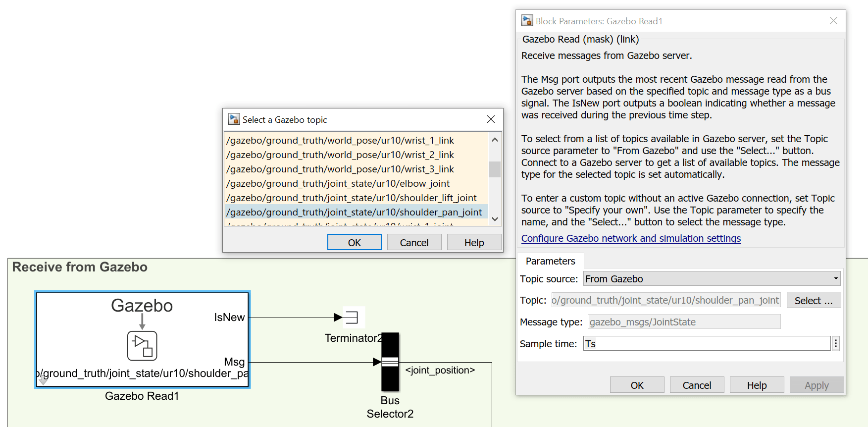Screen dimensions: 868x427
Task: Select the joint_state/ur10/shoulder_pan_joint topic
Action: 357,212
